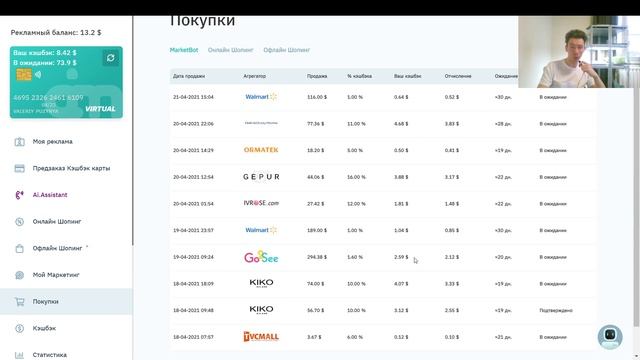This screenshot has width=640, height=360.
Task: Switch to the Офлайн Шопинг tab
Action: click(x=287, y=50)
